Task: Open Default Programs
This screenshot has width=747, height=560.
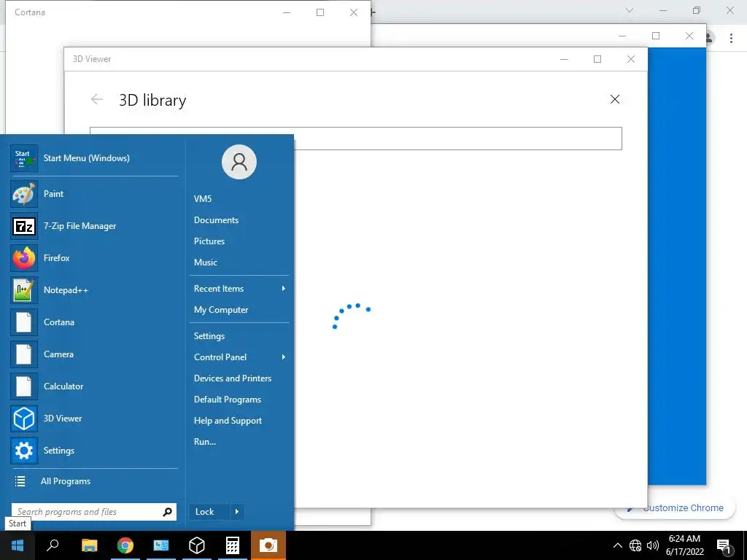Action: pyautogui.click(x=228, y=400)
